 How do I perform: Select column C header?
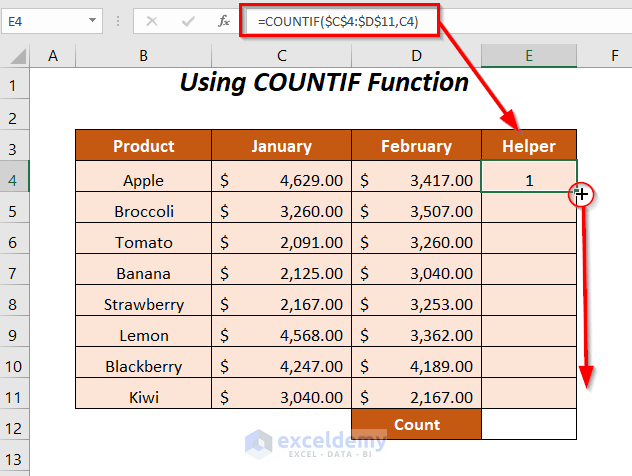click(282, 57)
